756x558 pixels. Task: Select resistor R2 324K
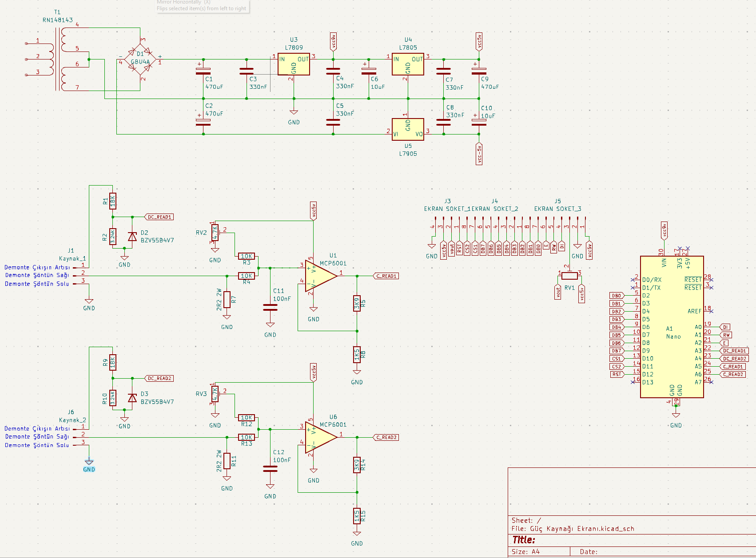pos(113,237)
